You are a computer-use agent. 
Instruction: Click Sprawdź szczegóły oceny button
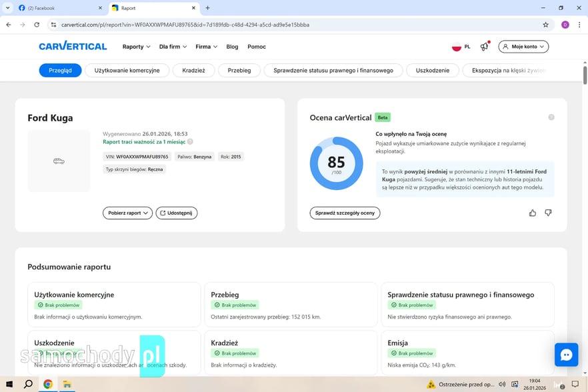tap(345, 213)
